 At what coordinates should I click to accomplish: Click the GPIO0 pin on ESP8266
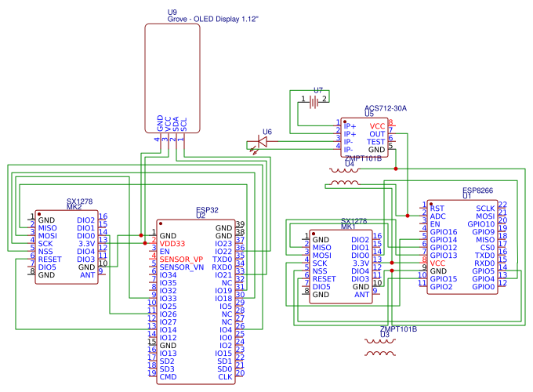point(484,287)
